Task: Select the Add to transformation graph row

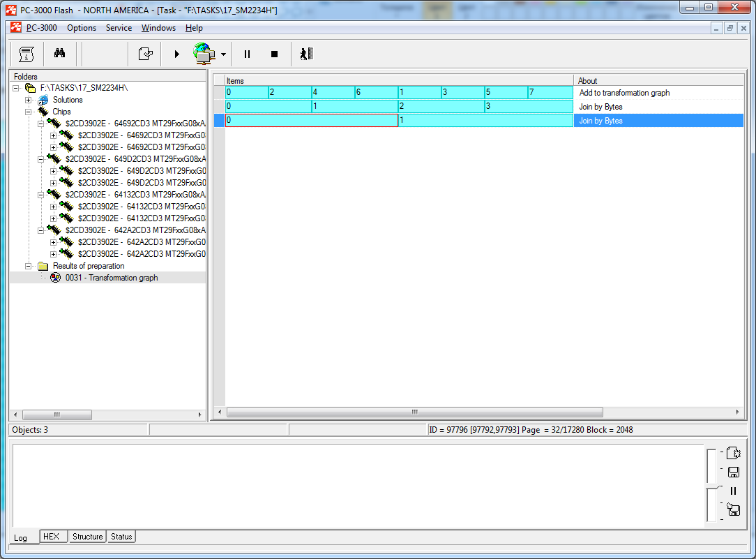Action: [624, 93]
